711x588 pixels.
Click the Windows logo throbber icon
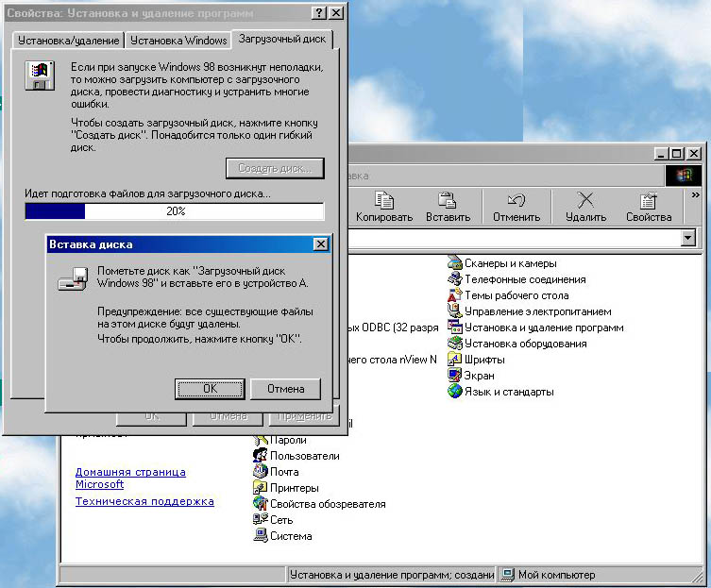684,176
